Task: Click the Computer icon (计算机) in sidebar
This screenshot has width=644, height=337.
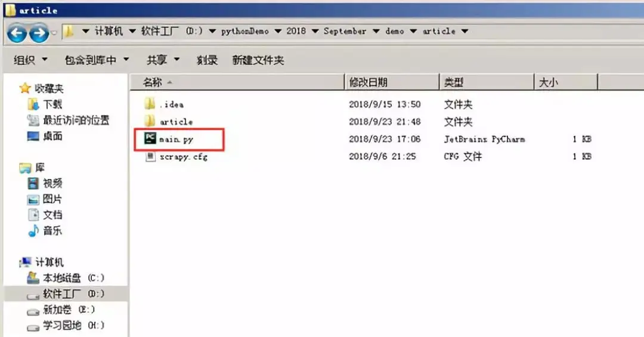Action: (x=26, y=262)
